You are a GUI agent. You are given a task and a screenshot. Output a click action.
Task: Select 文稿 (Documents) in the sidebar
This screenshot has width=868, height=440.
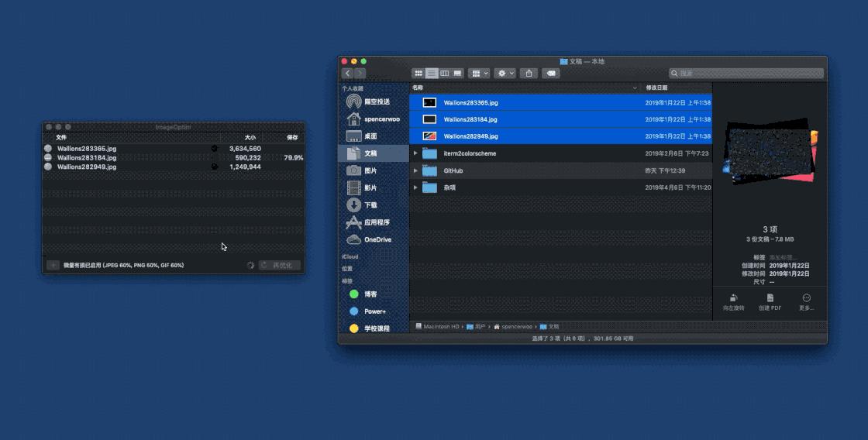[x=373, y=153]
